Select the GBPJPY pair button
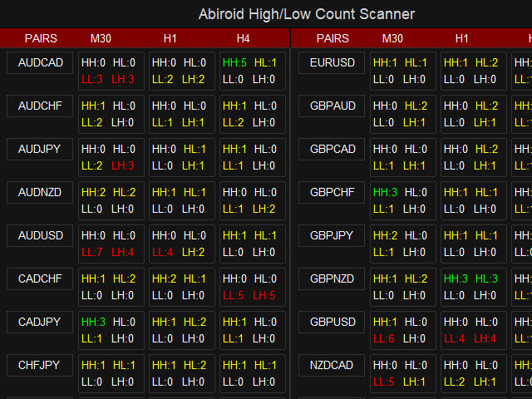This screenshot has height=399, width=532. [332, 235]
